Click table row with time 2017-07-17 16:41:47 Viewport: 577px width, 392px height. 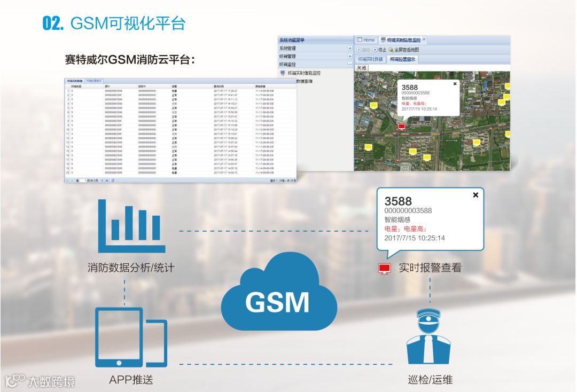point(181,95)
